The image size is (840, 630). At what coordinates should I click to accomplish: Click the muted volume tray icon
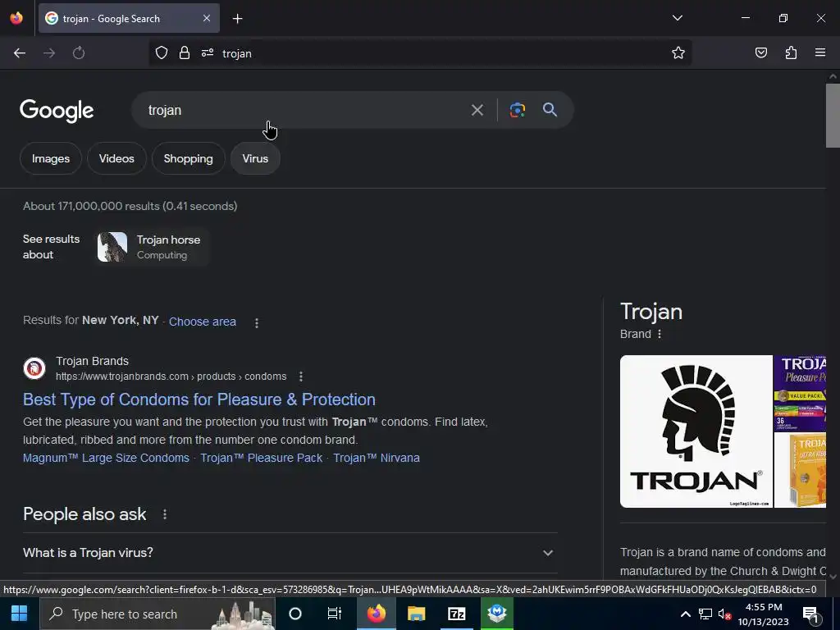(x=725, y=614)
